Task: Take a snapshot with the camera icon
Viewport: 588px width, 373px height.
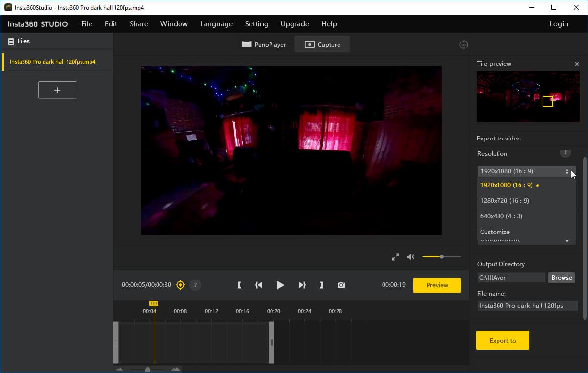Action: coord(341,285)
